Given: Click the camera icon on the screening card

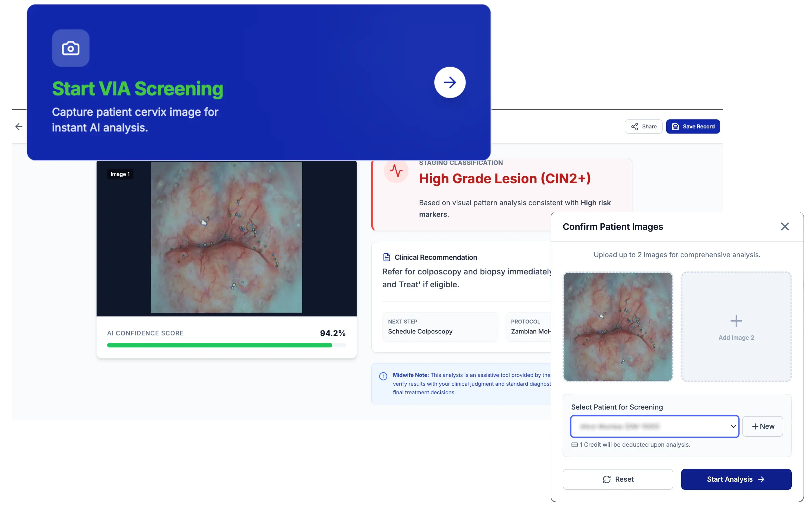Looking at the screenshot, I should [x=70, y=48].
